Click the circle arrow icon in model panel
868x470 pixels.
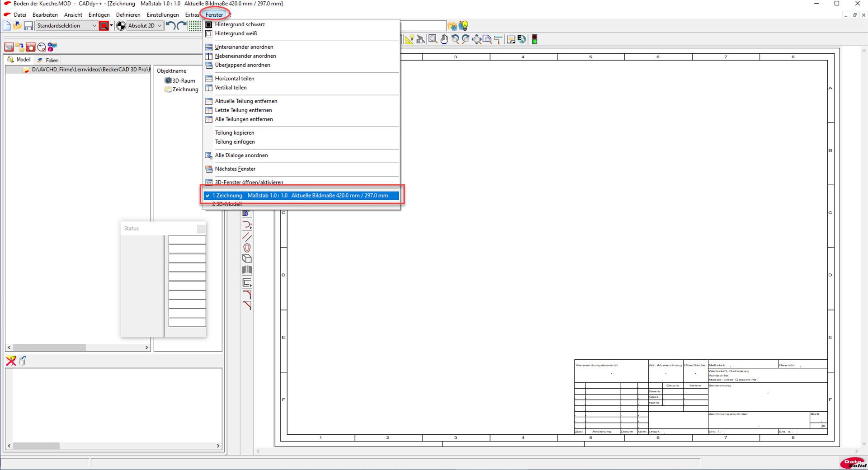point(42,47)
